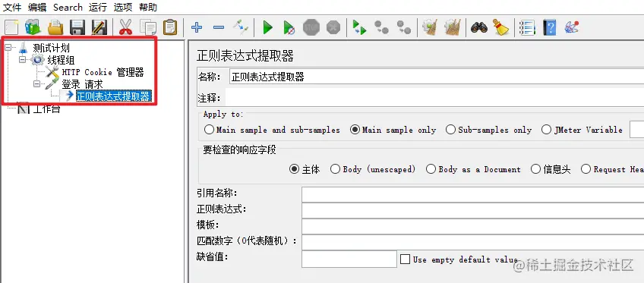Save the test plan with the floppy icon
This screenshot has height=283, width=644.
click(77, 27)
